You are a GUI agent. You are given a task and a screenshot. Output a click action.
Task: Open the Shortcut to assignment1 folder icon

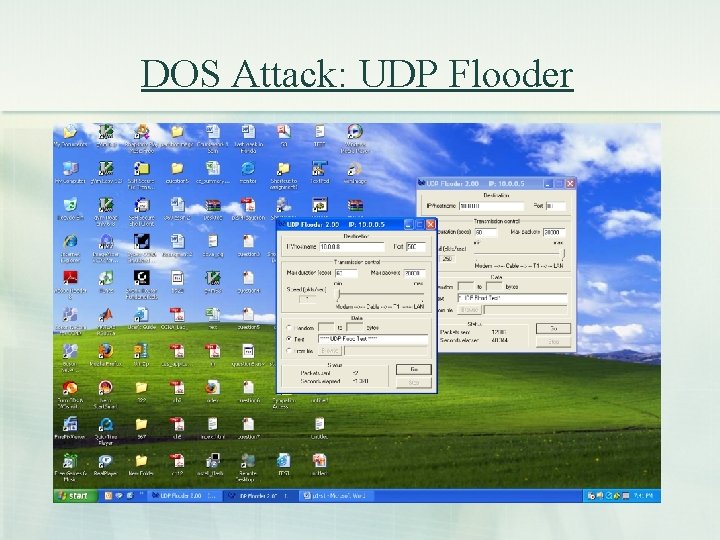(x=284, y=175)
